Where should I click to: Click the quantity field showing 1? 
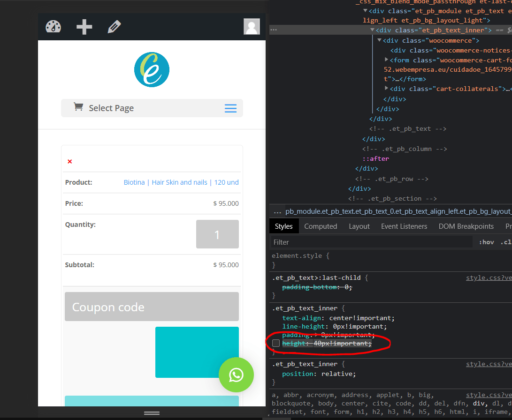pyautogui.click(x=217, y=234)
